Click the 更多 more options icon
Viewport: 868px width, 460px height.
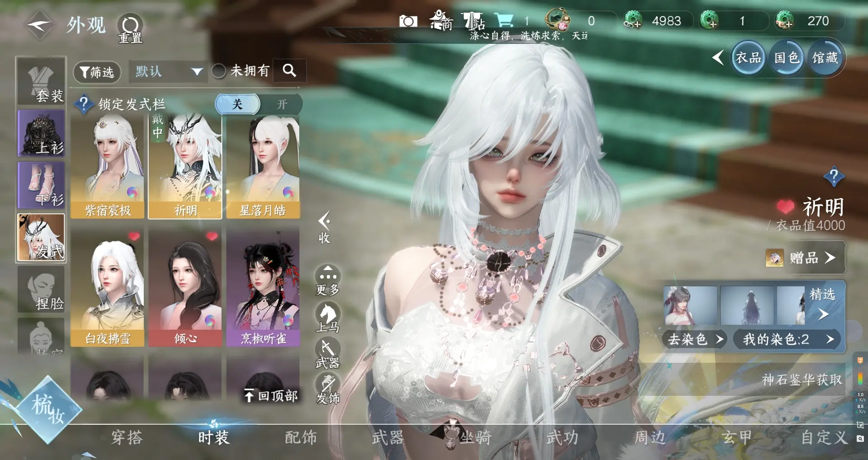pyautogui.click(x=328, y=280)
